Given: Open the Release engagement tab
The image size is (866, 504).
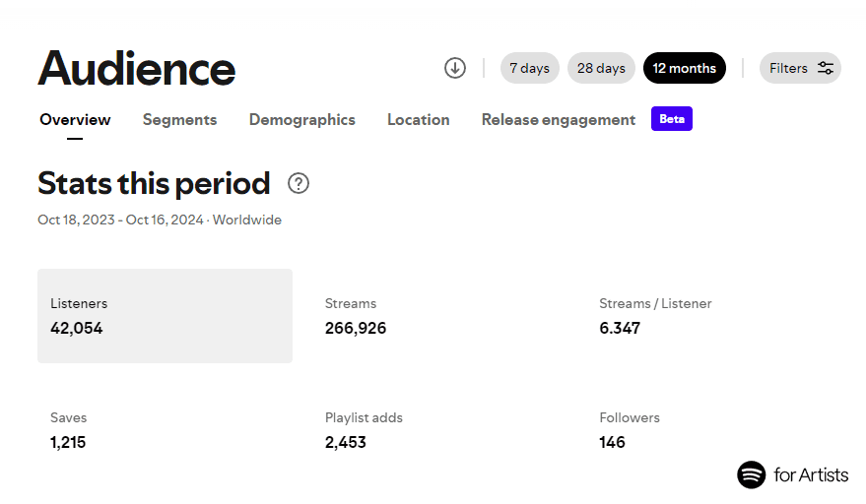Looking at the screenshot, I should point(558,120).
